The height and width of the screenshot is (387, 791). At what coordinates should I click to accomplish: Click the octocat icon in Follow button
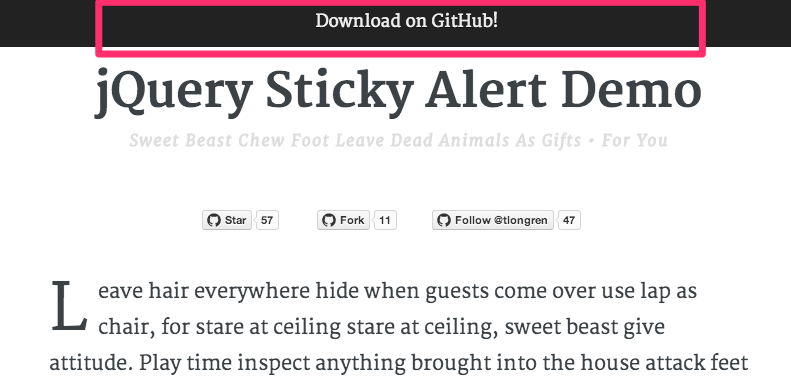[444, 220]
